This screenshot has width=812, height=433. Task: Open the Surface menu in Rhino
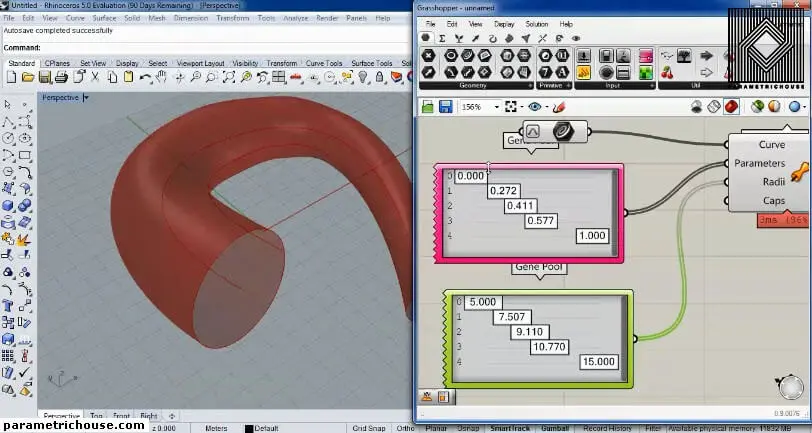pos(104,18)
